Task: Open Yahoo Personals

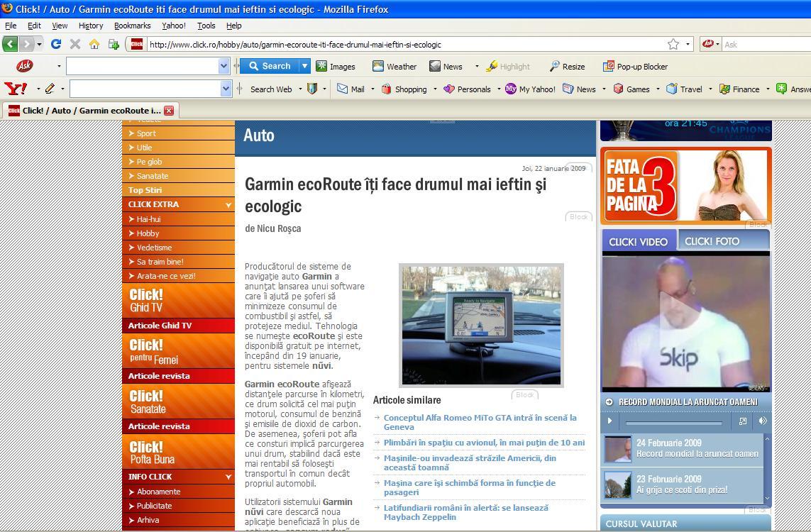Action: [467, 89]
